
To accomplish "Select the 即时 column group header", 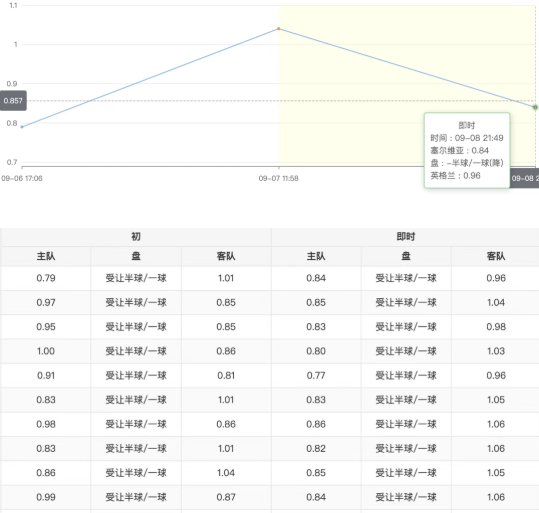I will point(406,237).
